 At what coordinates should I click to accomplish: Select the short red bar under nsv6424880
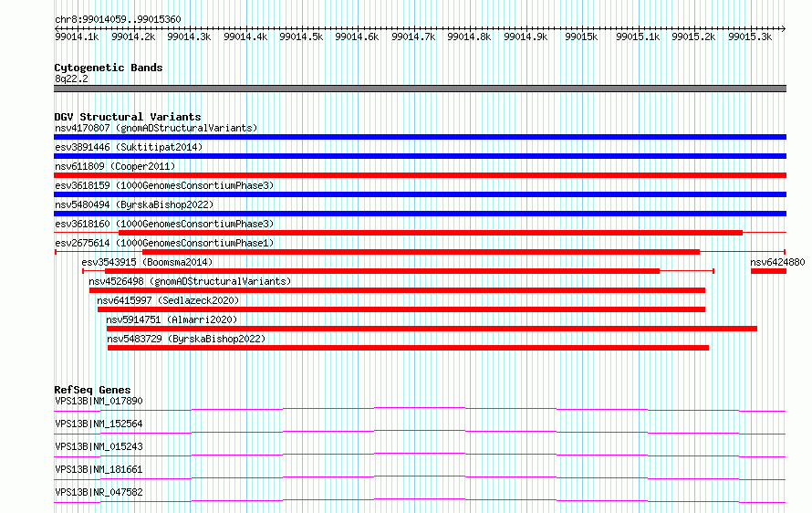tap(768, 271)
